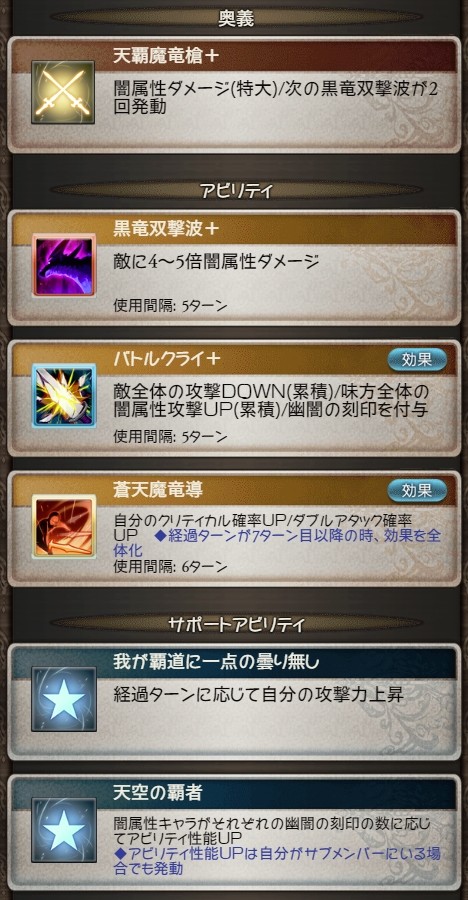This screenshot has width=468, height=900.
Task: Tap the バトルクライ+ ability icon
Action: click(x=64, y=395)
